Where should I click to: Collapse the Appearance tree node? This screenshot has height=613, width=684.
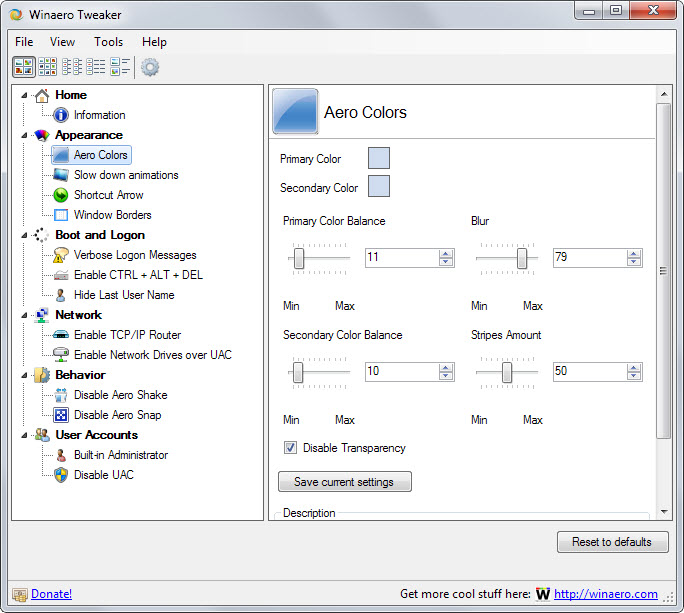[24, 135]
